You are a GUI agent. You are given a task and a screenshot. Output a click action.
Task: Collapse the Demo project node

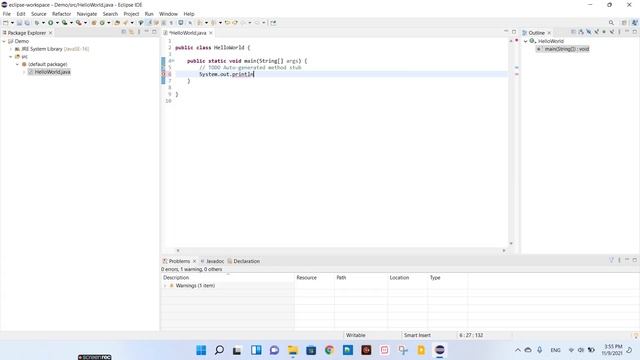4,41
